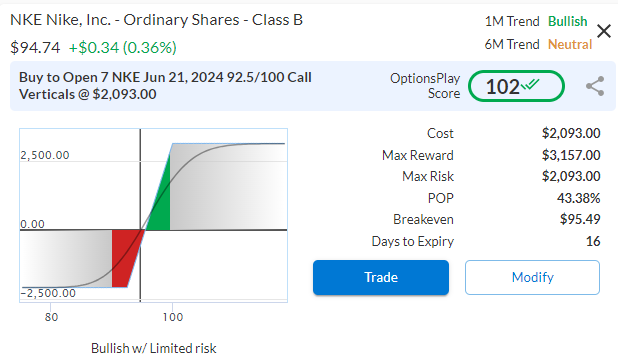This screenshot has height=364, width=618.
Task: Click the POP value 43.38%
Action: click(x=578, y=198)
